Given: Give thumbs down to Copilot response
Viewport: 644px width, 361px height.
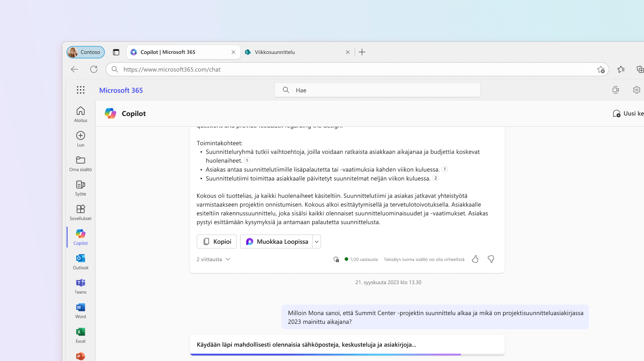Looking at the screenshot, I should 491,259.
